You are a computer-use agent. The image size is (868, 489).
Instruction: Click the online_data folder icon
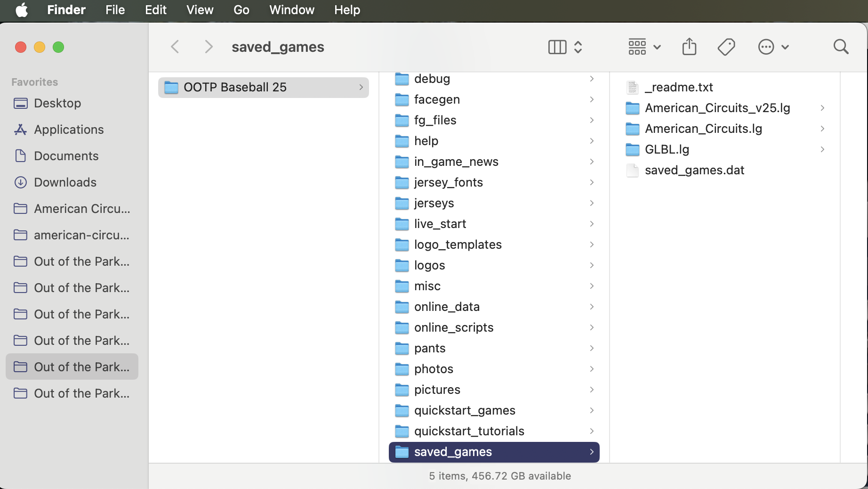coord(402,307)
